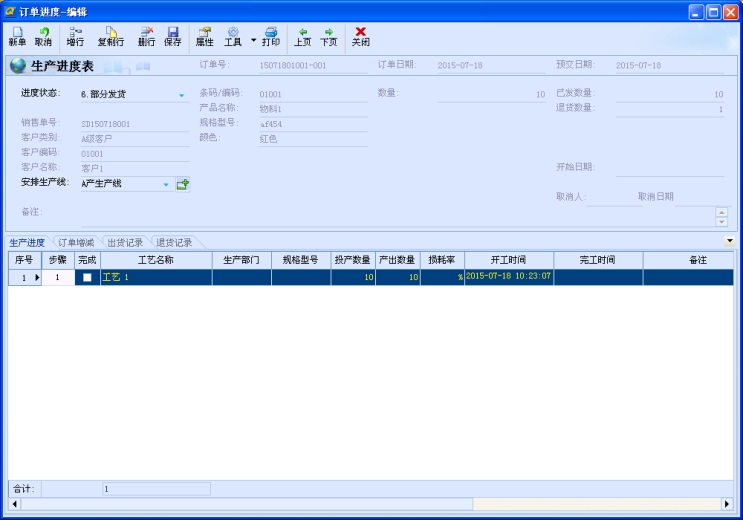Open the 安排生产线 dropdown arrow
This screenshot has width=743, height=520.
coord(166,184)
